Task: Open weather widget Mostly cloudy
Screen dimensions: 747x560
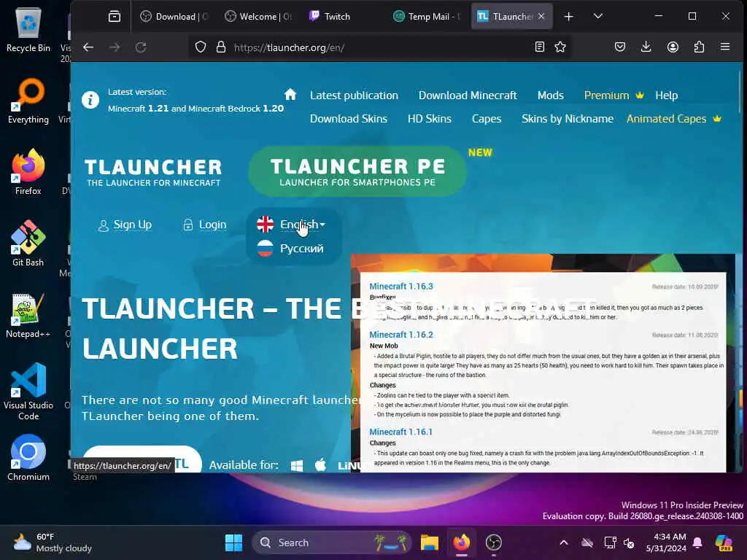Action: tap(53, 542)
